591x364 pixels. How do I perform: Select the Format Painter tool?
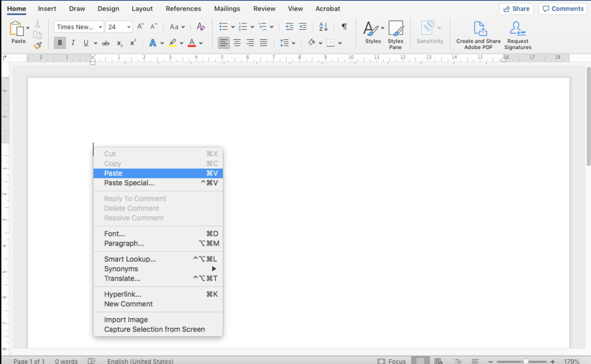pos(38,45)
